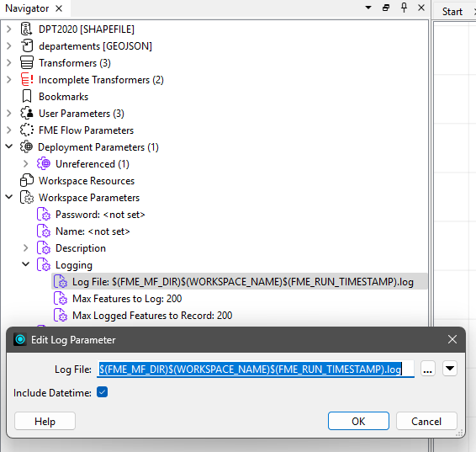
Task: Switch to the Start tab
Action: click(x=452, y=12)
